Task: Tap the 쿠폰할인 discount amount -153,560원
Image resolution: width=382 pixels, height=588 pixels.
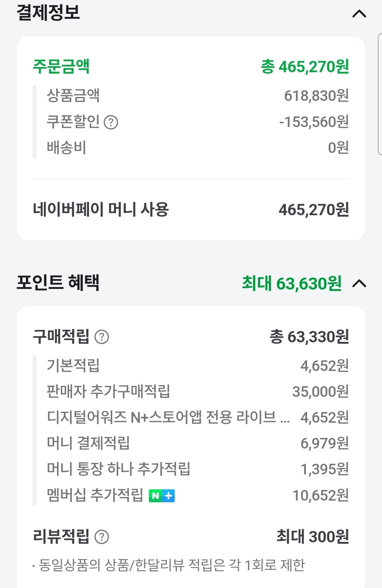Action: (x=314, y=122)
